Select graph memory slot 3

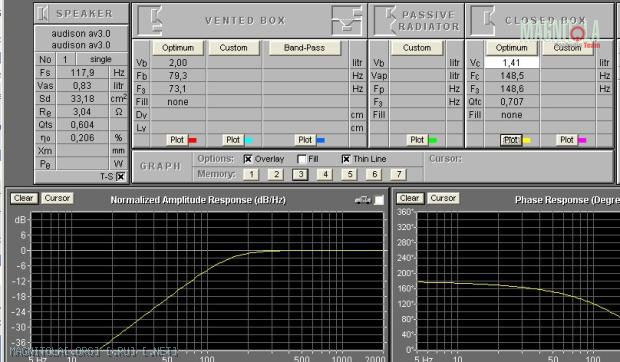301,174
